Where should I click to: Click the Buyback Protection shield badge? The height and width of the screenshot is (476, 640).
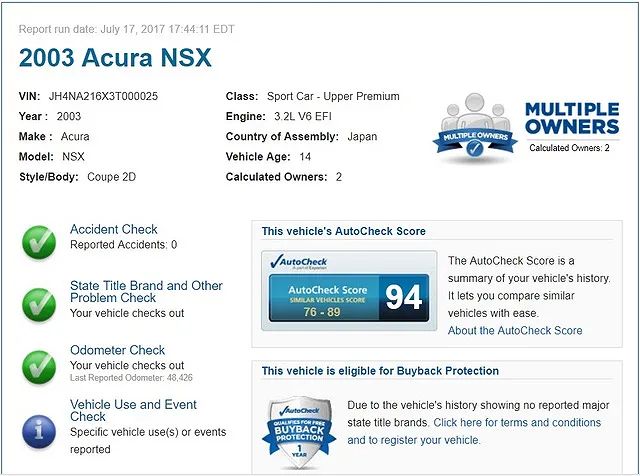(299, 432)
